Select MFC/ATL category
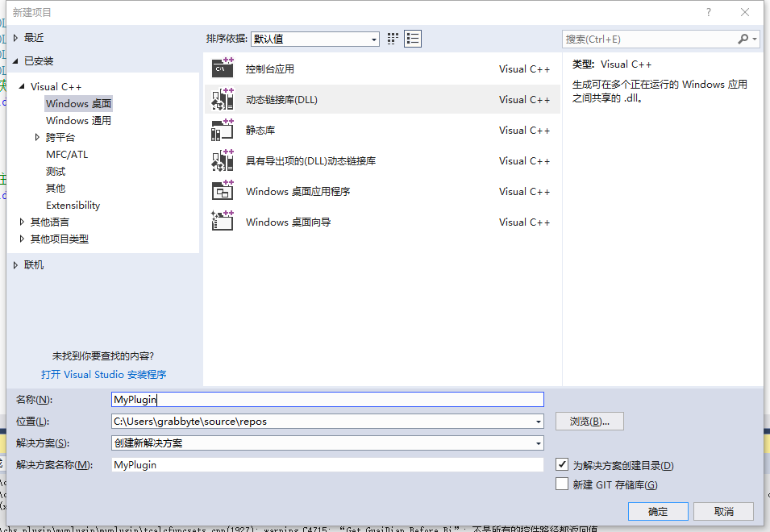The width and height of the screenshot is (770, 532). point(67,155)
